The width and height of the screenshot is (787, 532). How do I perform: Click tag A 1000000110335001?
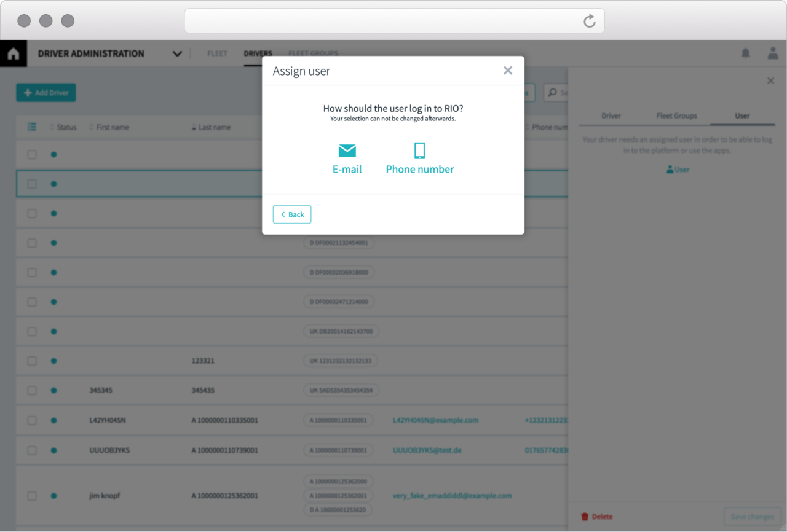pyautogui.click(x=338, y=420)
